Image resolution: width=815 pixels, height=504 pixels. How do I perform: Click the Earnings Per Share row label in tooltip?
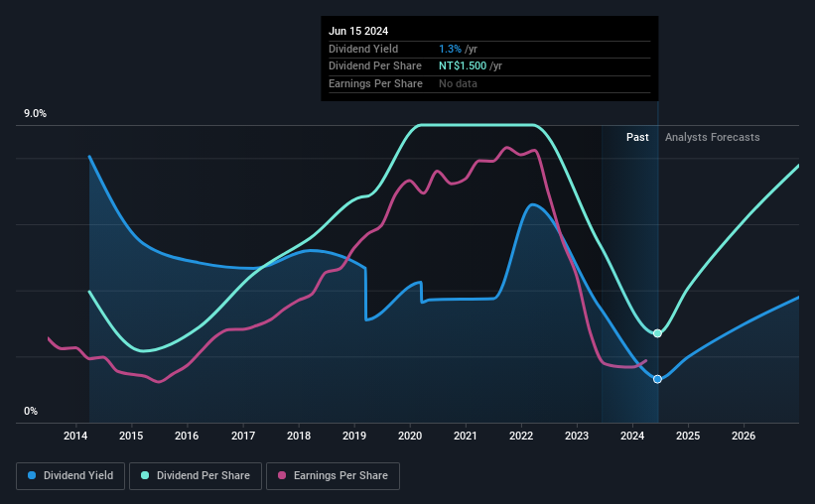[375, 83]
